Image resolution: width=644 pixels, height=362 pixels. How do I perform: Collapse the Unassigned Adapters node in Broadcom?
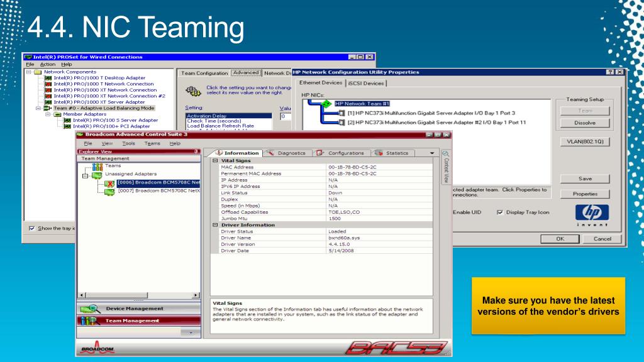(x=85, y=176)
